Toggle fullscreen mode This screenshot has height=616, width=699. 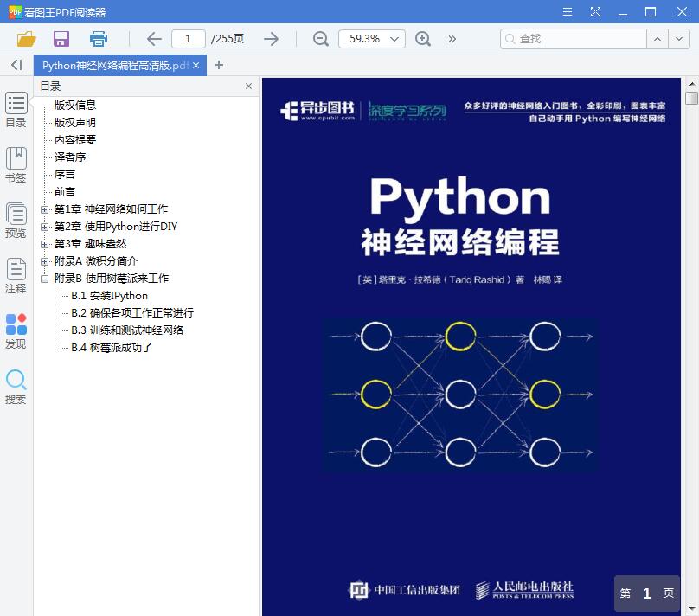point(596,12)
